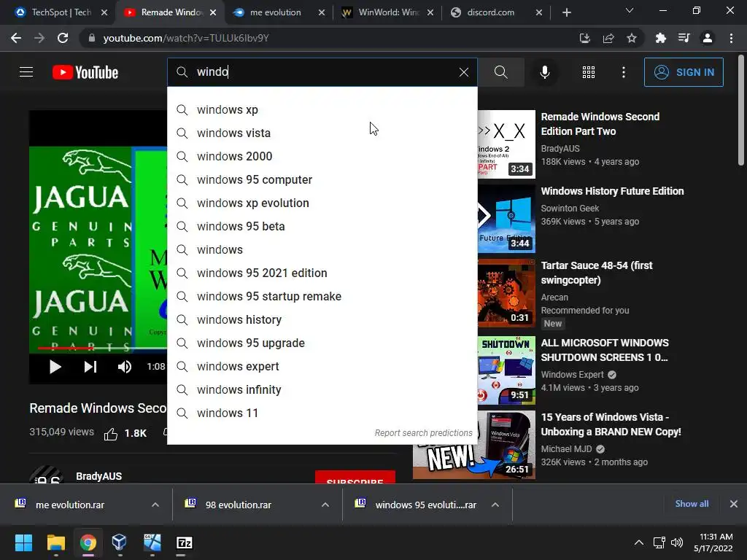Image resolution: width=747 pixels, height=560 pixels.
Task: Select suggestion windows xp
Action: click(322, 109)
